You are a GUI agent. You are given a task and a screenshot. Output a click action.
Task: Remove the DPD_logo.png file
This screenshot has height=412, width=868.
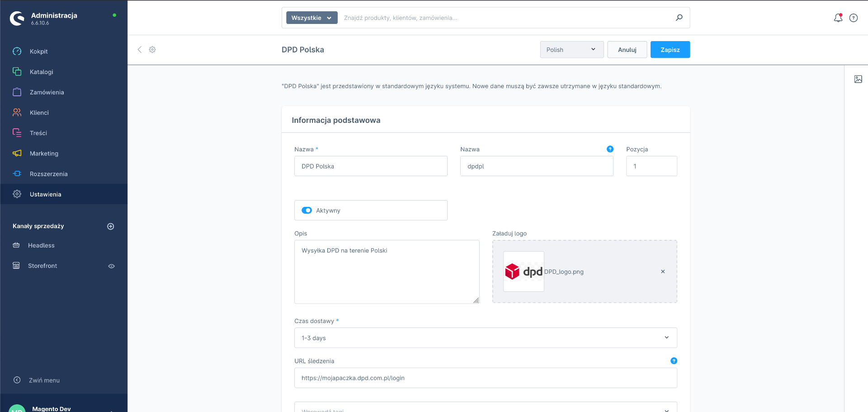(663, 272)
